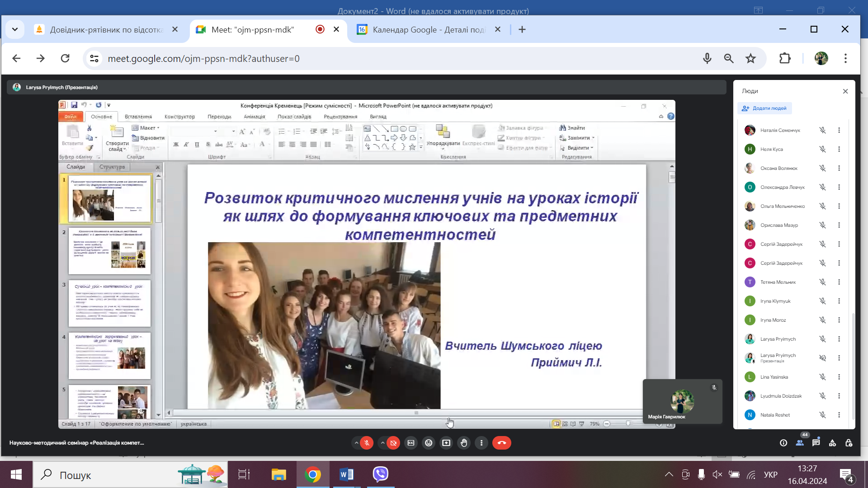View site information icon left of URL

click(x=94, y=58)
